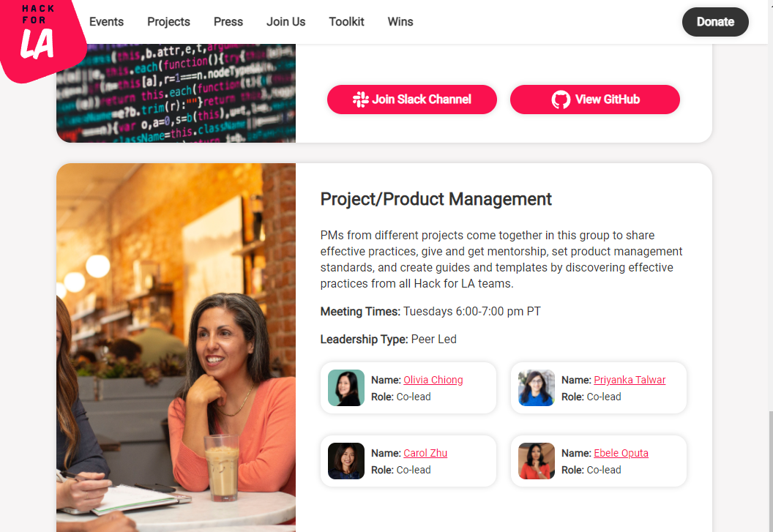This screenshot has width=773, height=532.
Task: Open Priyanka Talwar's name link
Action: point(630,380)
